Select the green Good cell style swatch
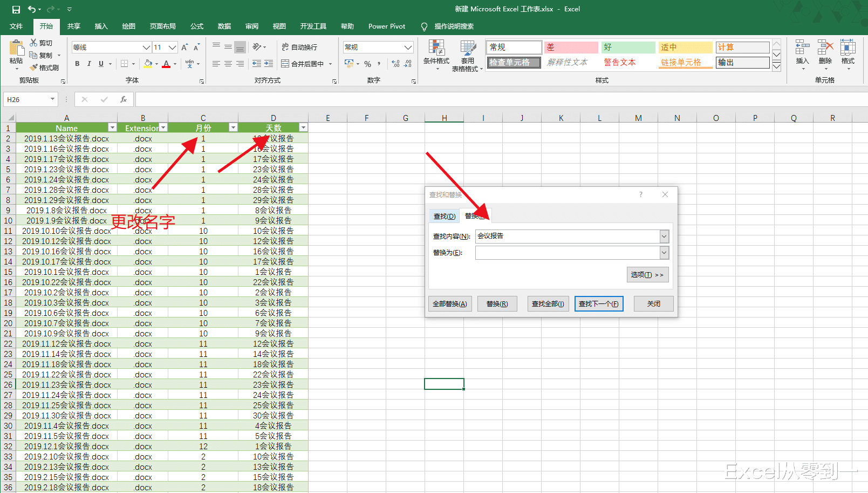Viewport: 868px width, 493px height. pyautogui.click(x=627, y=48)
